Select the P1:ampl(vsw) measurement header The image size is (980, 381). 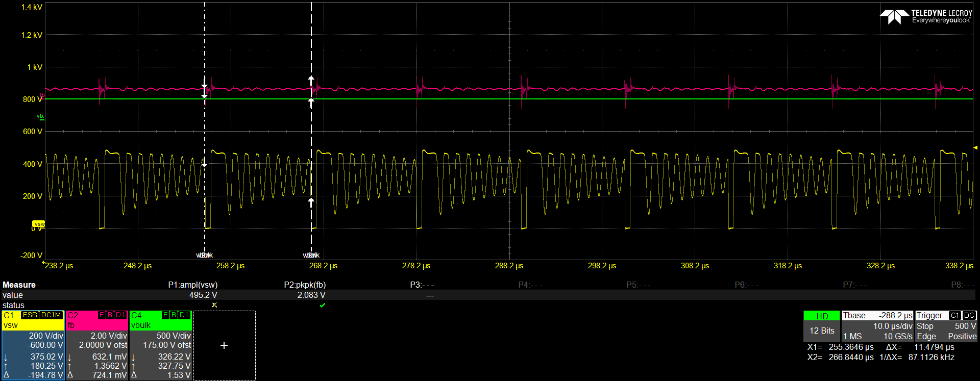point(192,285)
